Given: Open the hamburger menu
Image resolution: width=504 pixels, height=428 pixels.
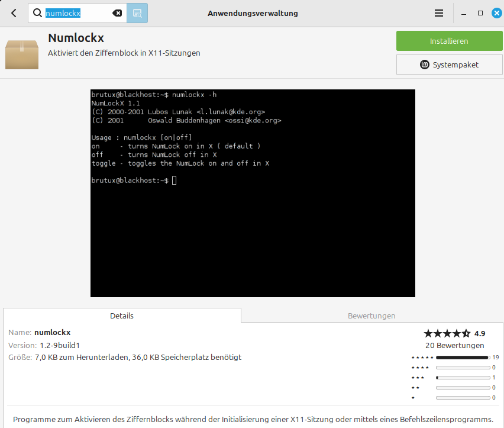Looking at the screenshot, I should click(x=439, y=13).
